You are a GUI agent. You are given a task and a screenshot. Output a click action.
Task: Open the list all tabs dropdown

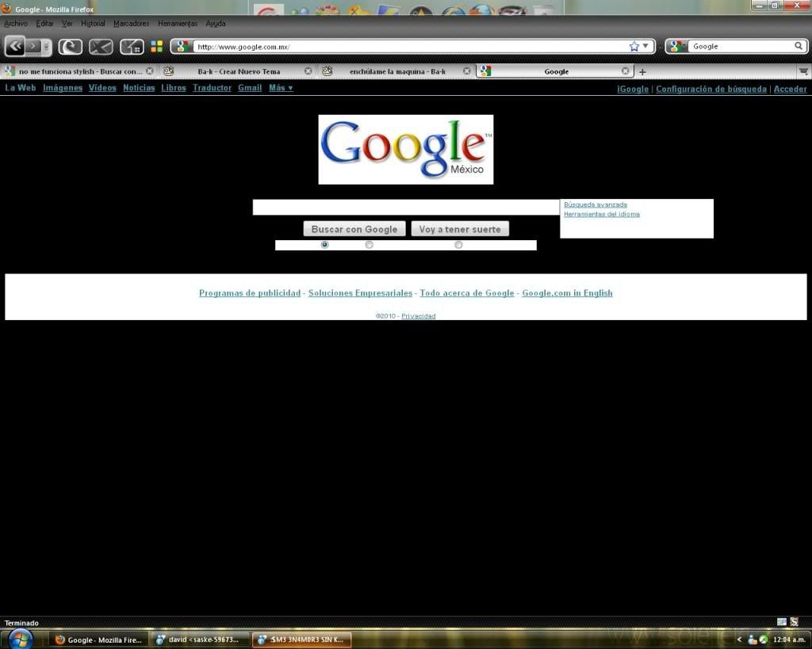pos(804,71)
